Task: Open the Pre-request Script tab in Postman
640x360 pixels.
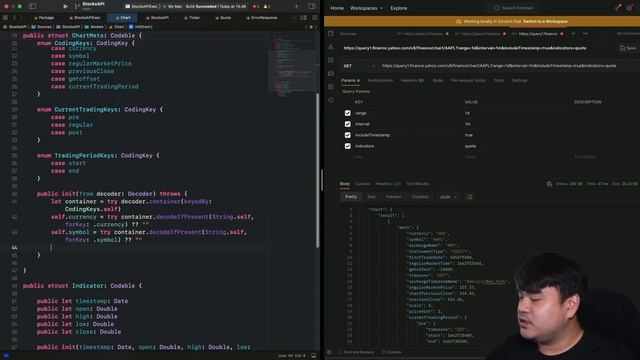Action: [468, 80]
